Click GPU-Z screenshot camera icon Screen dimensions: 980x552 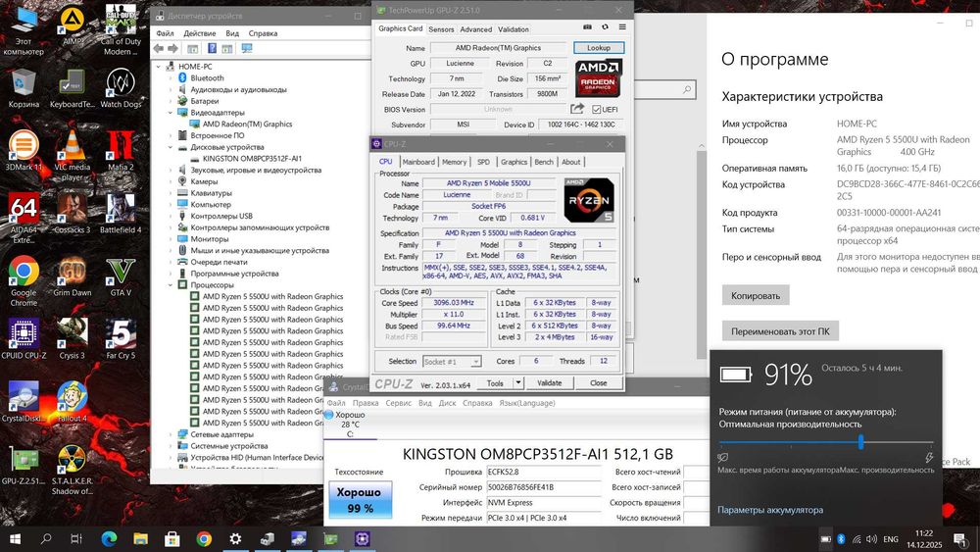click(x=587, y=26)
